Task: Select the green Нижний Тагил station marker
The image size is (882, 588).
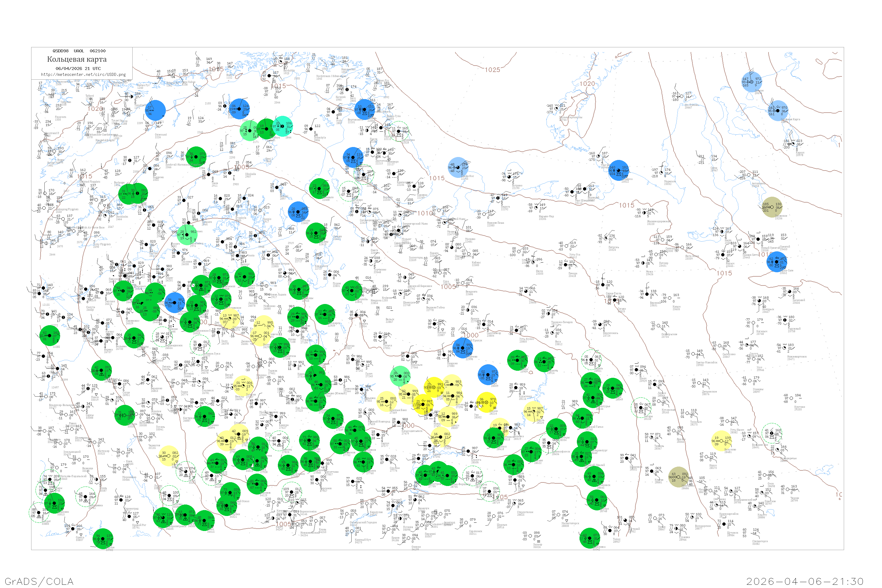Action: click(x=582, y=418)
